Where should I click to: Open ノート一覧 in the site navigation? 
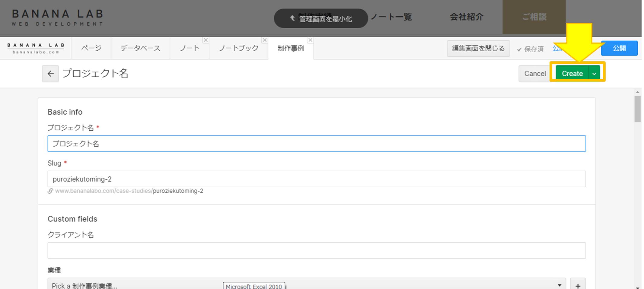391,17
